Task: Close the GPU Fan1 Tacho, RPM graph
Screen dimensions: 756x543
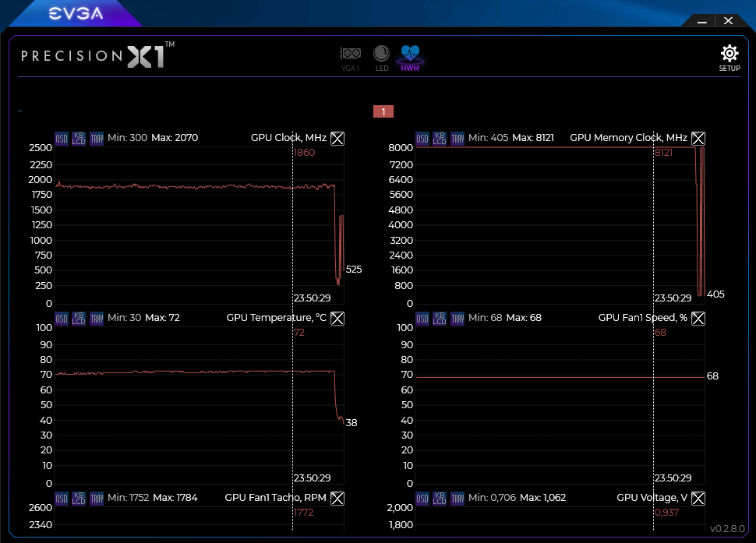Action: [x=337, y=498]
